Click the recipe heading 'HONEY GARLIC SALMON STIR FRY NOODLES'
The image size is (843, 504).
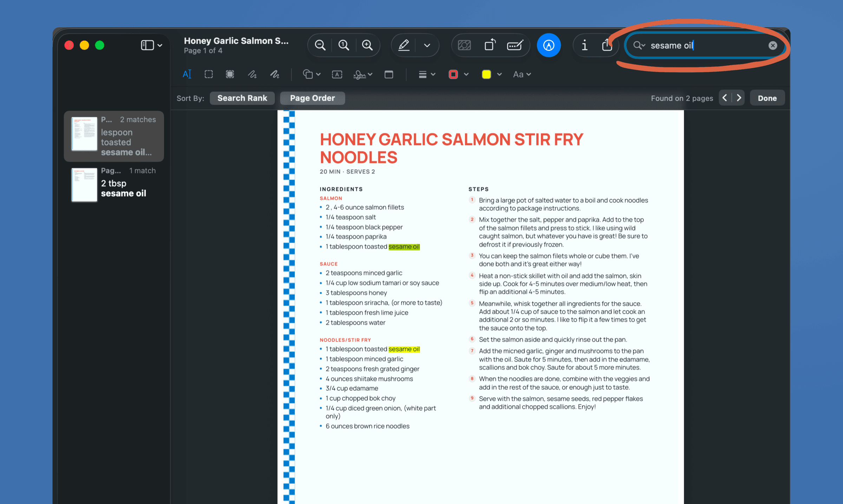[451, 148]
